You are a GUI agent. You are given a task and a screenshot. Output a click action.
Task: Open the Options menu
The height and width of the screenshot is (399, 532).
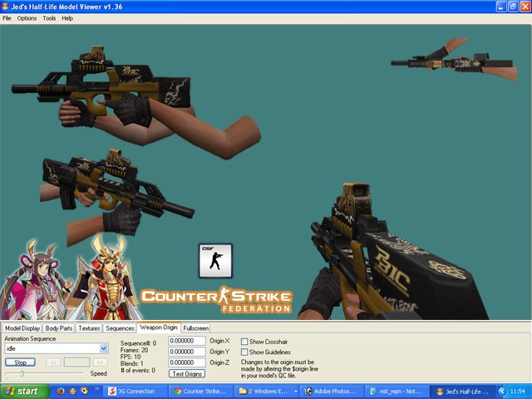(x=27, y=18)
